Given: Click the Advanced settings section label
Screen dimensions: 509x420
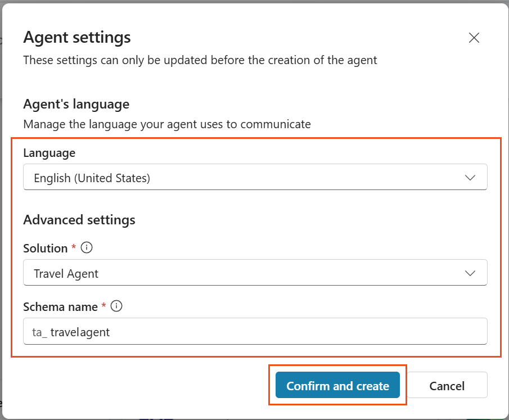Looking at the screenshot, I should coord(79,220).
